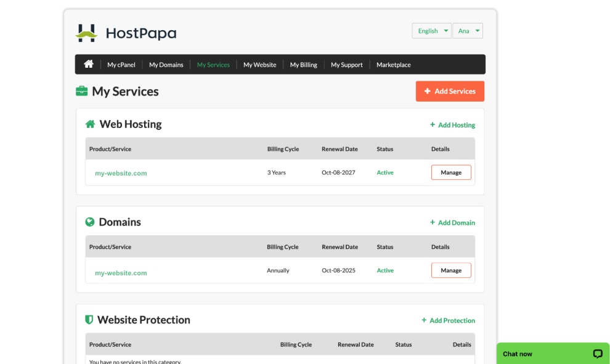Open the Chat now widget
This screenshot has height=364, width=610.
(x=553, y=354)
